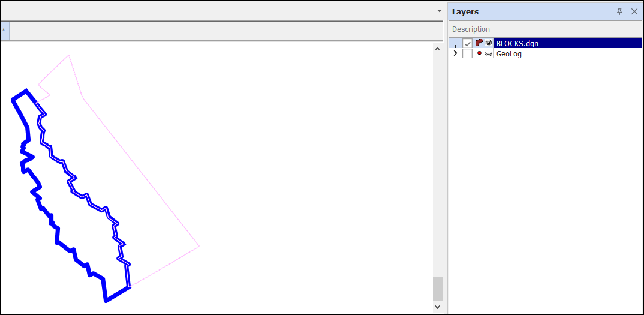The image size is (644, 315).
Task: Close the Layers panel
Action: point(634,11)
